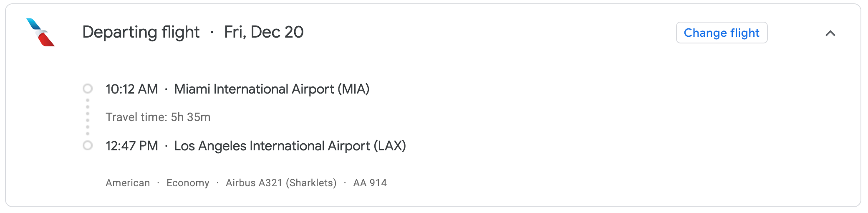Click the Fri, Dec 20 date

(x=264, y=32)
